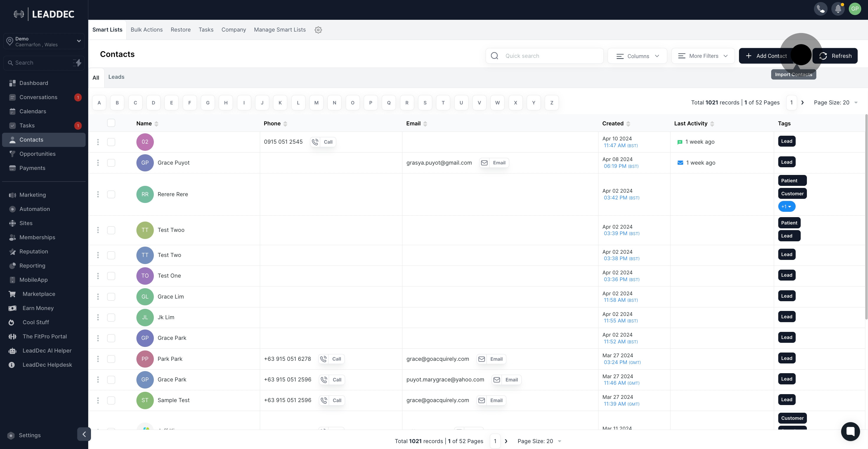Select the Leads smart list tab
Image resolution: width=868 pixels, height=449 pixels.
coord(116,77)
